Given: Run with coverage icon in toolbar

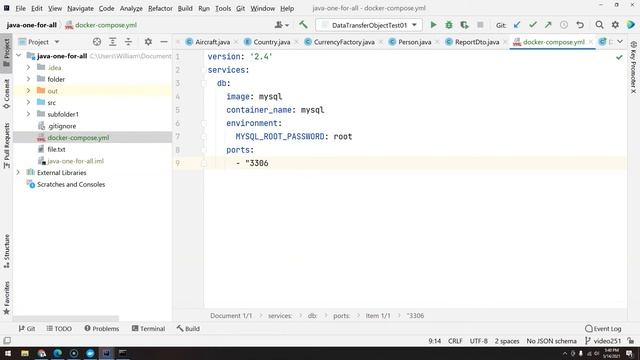Looking at the screenshot, I should click(x=464, y=25).
